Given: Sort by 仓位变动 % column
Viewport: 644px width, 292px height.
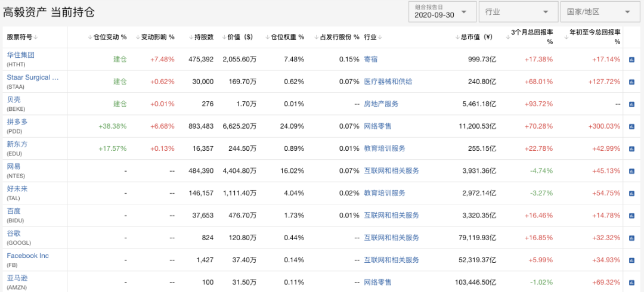Looking at the screenshot, I should pyautogui.click(x=107, y=37).
